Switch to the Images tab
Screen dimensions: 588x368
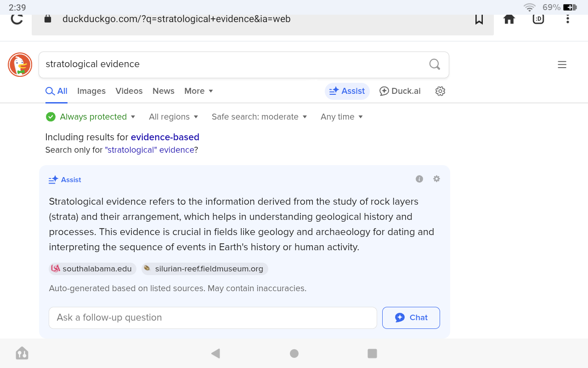point(91,91)
